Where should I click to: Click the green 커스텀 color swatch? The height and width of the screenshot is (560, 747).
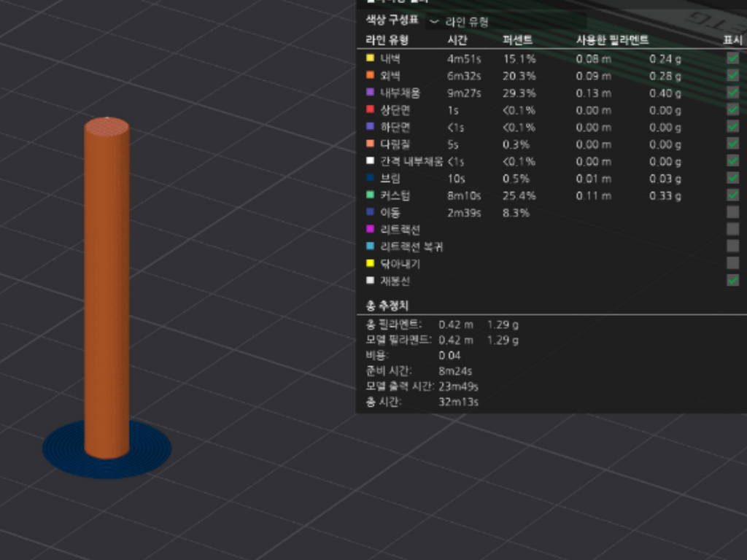tap(370, 195)
